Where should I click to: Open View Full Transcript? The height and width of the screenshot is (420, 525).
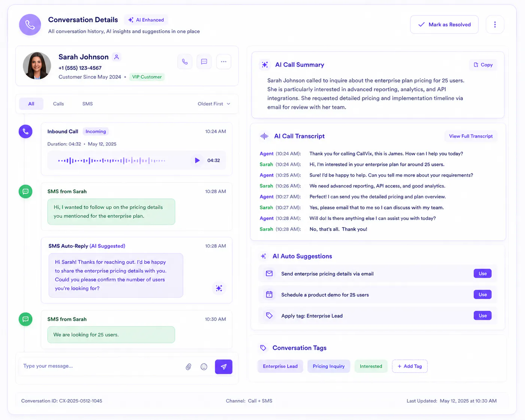coord(471,136)
